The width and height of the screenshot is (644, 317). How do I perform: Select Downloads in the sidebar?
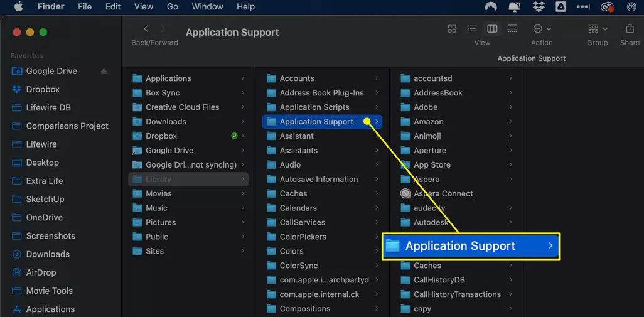tap(48, 254)
